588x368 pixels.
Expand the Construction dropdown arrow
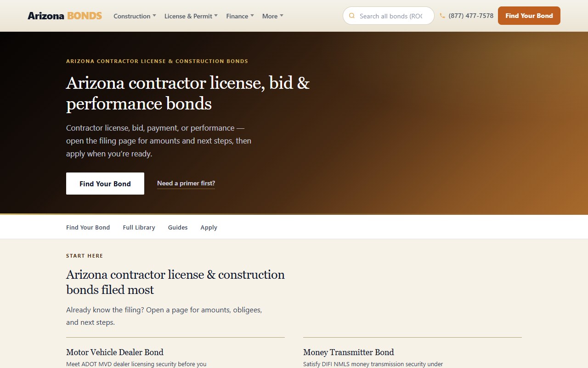154,16
